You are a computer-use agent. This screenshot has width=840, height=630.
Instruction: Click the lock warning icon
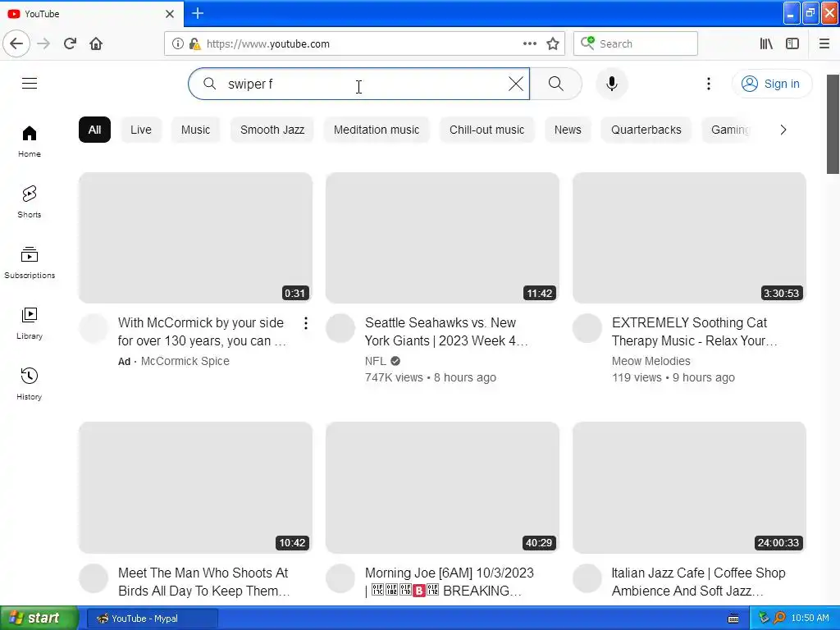pyautogui.click(x=194, y=44)
